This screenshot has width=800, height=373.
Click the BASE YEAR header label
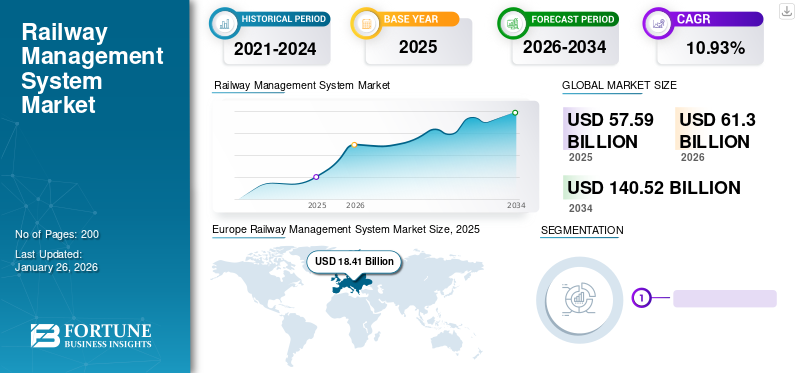click(x=411, y=19)
